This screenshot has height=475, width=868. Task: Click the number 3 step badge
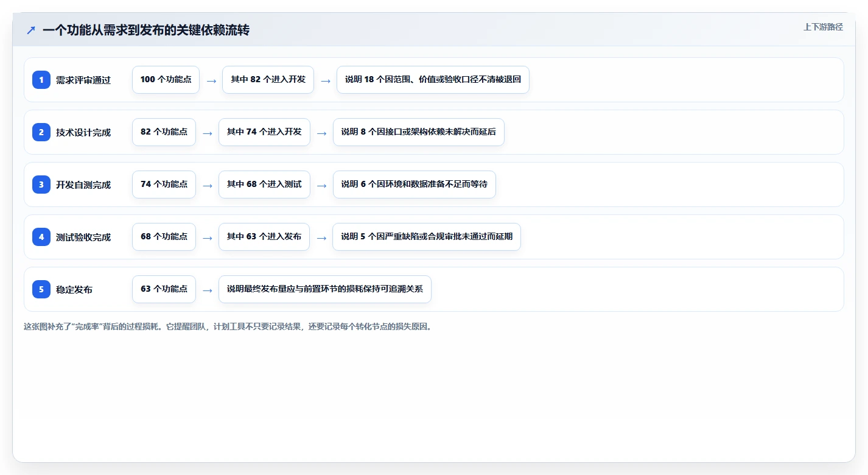point(41,185)
